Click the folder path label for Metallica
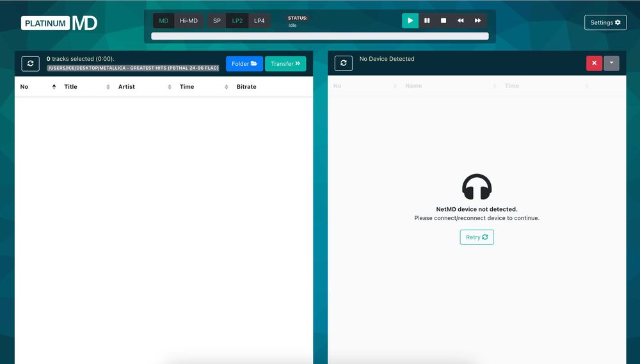The width and height of the screenshot is (640, 364). coord(133,68)
